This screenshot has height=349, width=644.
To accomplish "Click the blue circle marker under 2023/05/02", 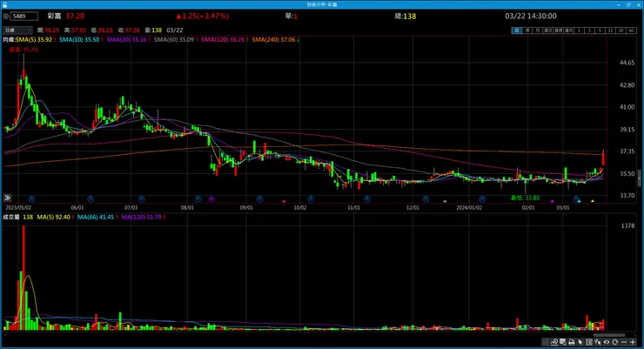I will 31,199.
